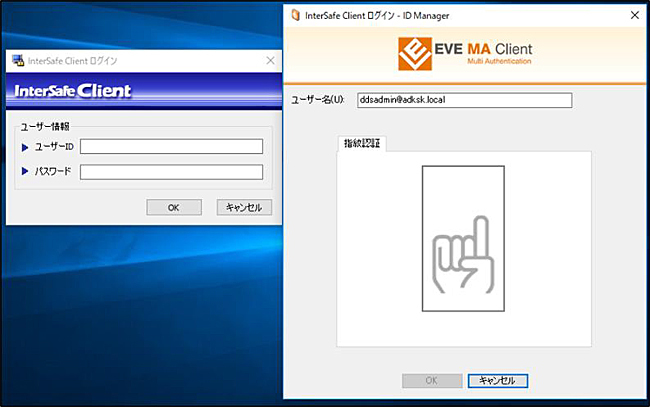Close the InterSafe Client login dialog
Screen dimensions: 650x407
(270, 60)
